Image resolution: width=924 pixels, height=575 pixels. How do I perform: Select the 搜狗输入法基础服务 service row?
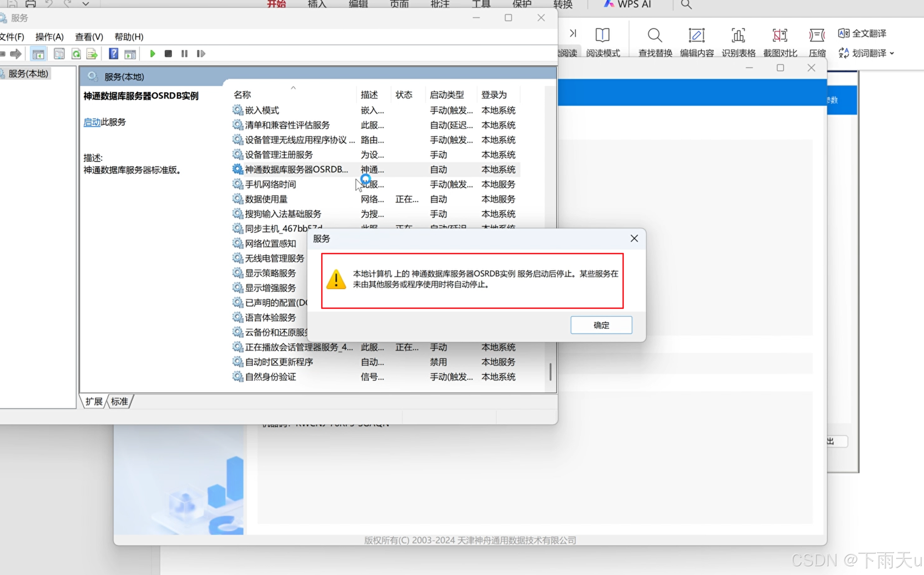point(283,214)
